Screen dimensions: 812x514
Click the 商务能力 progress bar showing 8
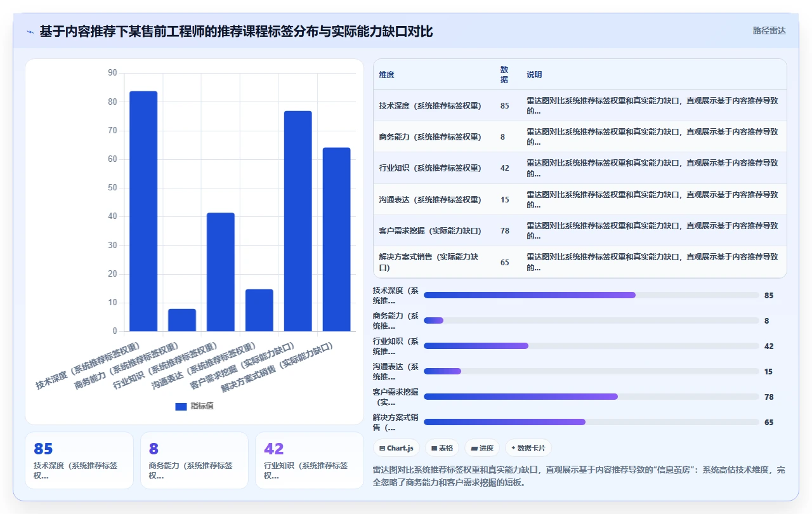(x=591, y=320)
